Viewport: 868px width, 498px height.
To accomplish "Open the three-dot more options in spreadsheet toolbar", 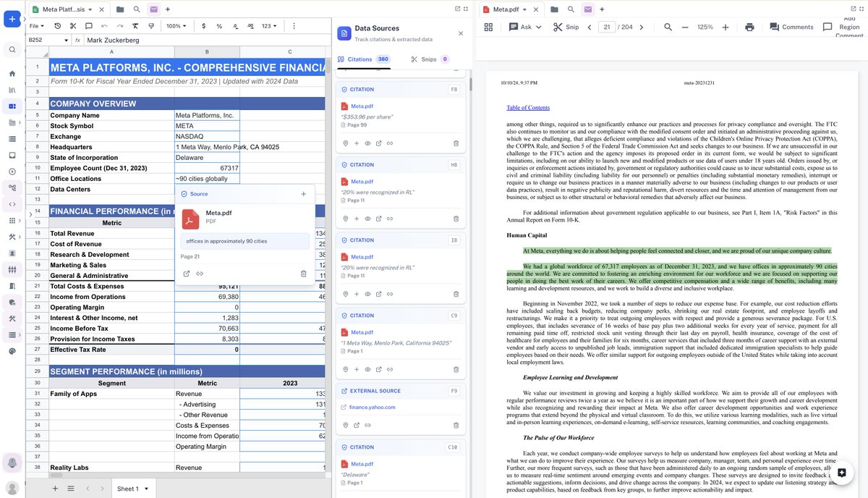I will [294, 26].
